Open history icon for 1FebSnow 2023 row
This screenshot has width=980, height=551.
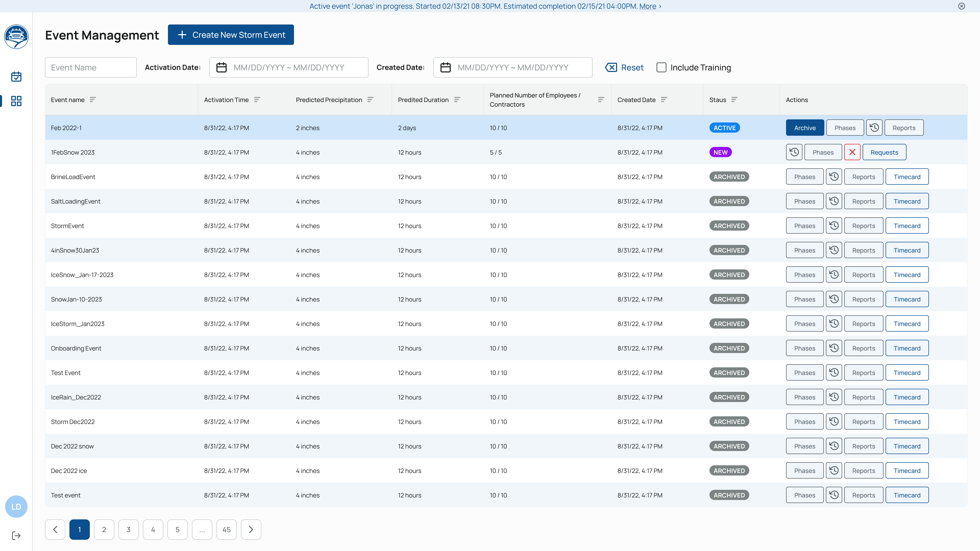click(x=794, y=152)
